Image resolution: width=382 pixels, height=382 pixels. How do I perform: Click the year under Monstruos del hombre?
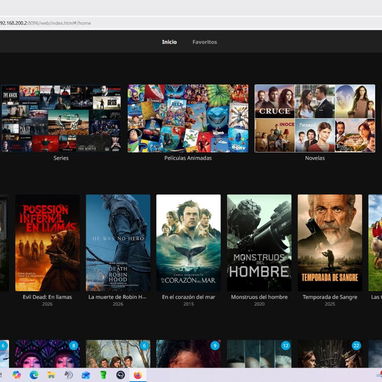[x=259, y=304]
